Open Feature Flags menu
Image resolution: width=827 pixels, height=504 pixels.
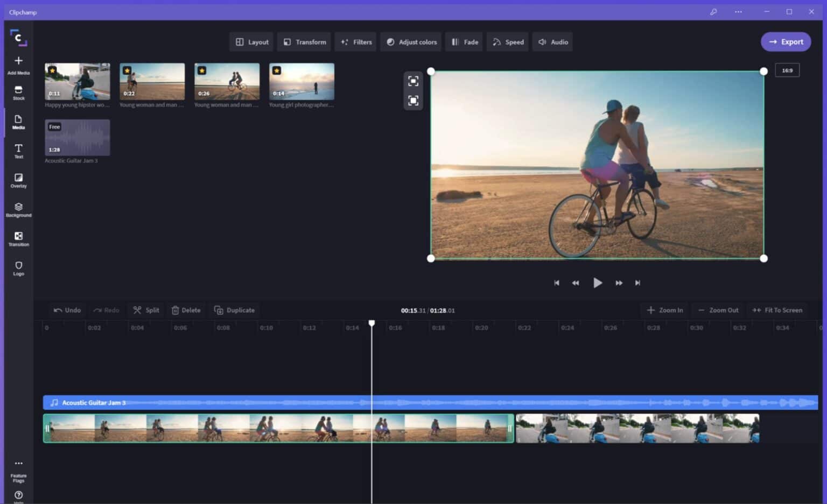(x=18, y=471)
